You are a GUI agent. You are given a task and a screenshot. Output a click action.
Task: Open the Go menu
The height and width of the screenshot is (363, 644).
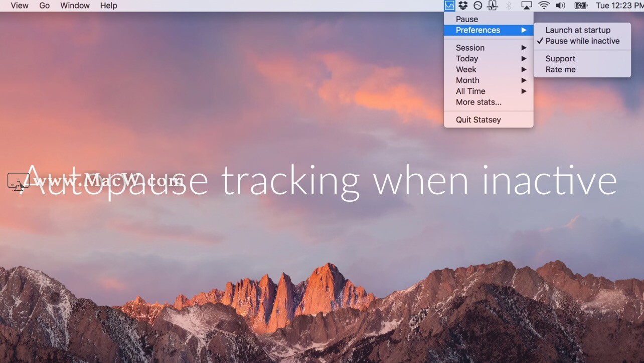tap(45, 6)
